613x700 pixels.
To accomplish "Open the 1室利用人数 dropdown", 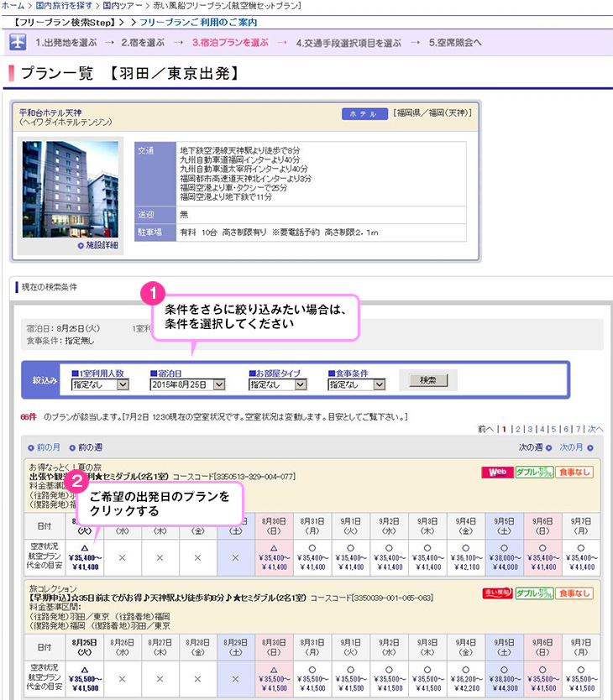I will coord(101,384).
